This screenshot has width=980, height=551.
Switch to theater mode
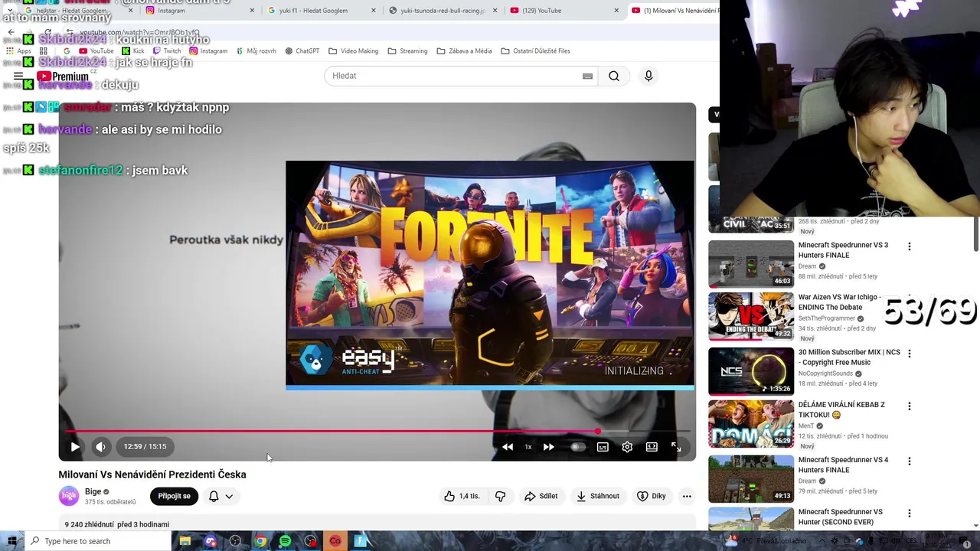click(652, 447)
